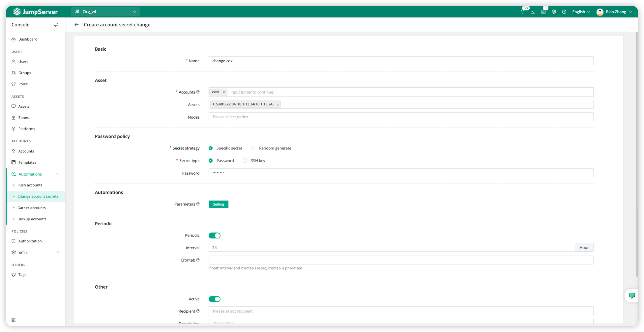This screenshot has height=332, width=644.
Task: Click the Tags sidebar icon
Action: [x=14, y=275]
